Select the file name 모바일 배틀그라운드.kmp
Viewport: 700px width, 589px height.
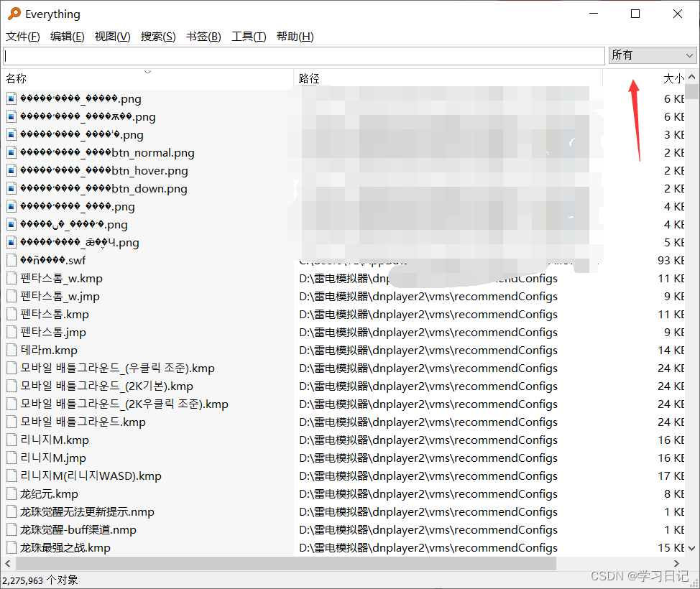[83, 422]
